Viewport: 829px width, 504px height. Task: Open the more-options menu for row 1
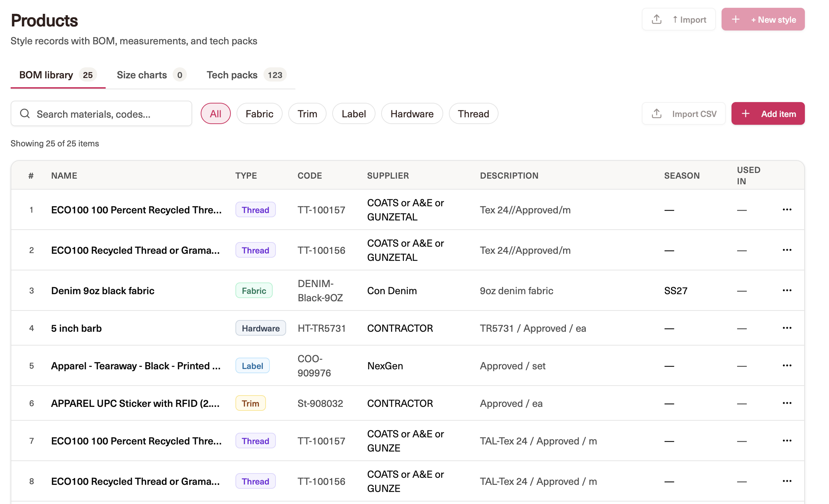click(x=787, y=210)
